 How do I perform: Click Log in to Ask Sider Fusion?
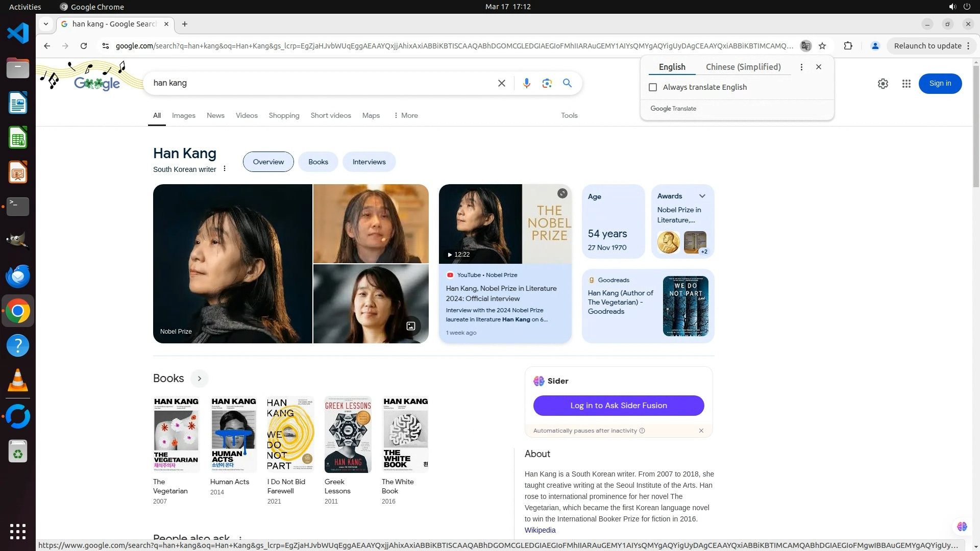click(x=618, y=406)
